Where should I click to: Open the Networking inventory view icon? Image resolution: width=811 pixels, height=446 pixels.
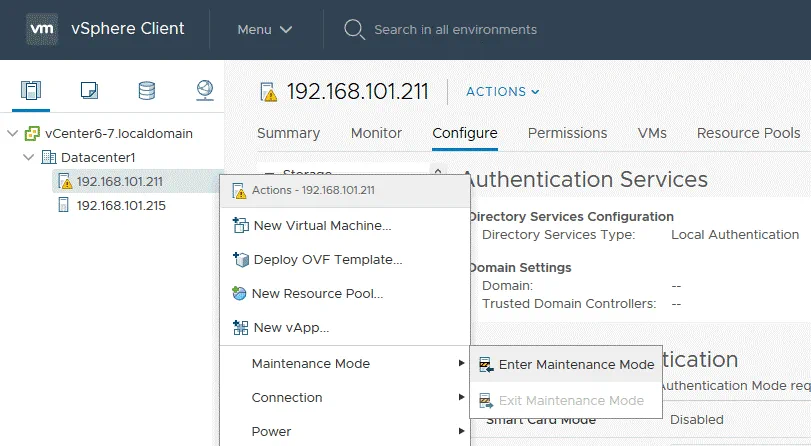pos(204,91)
